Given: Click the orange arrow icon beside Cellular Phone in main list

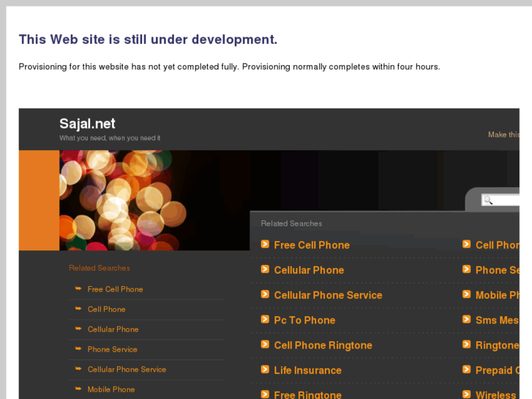Looking at the screenshot, I should pyautogui.click(x=265, y=269).
